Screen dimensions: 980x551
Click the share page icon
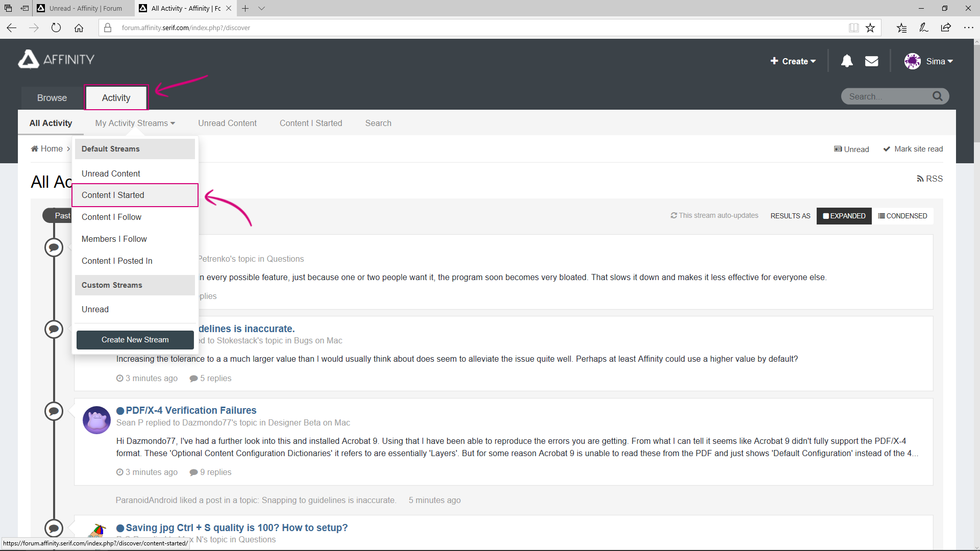pos(946,28)
